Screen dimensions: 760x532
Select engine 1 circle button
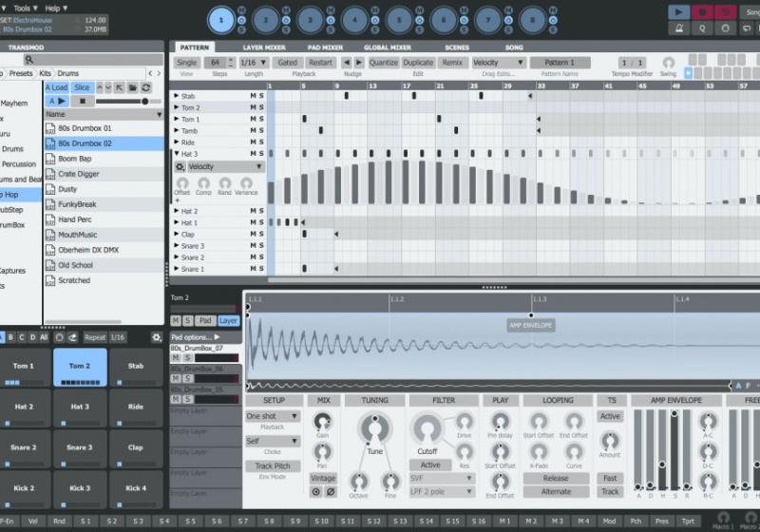220,19
